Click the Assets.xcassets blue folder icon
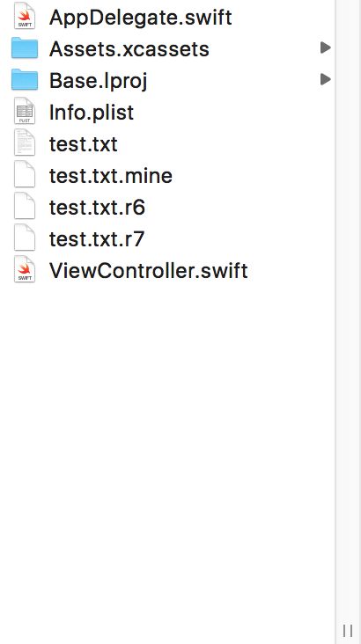361x644 pixels. [x=25, y=48]
